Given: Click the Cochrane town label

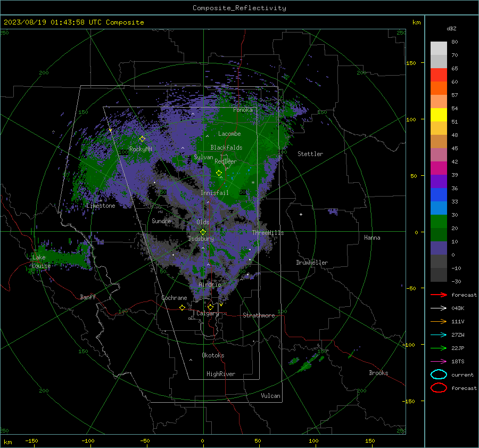Looking at the screenshot, I should (x=174, y=298).
